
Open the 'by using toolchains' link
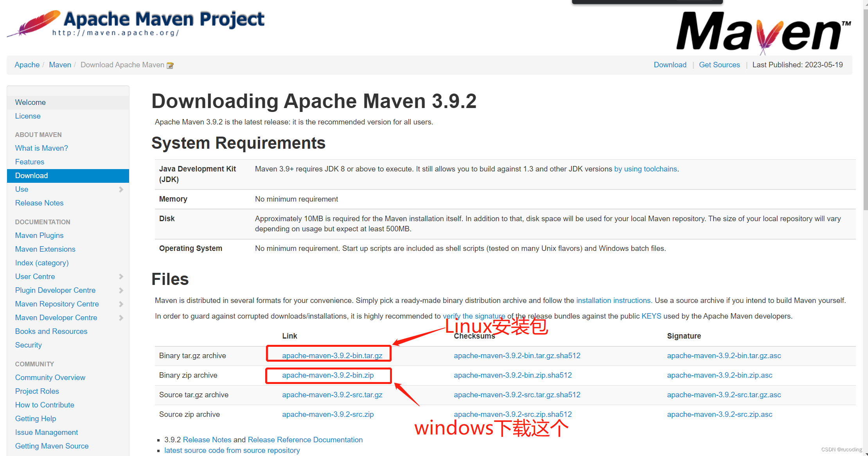(645, 169)
